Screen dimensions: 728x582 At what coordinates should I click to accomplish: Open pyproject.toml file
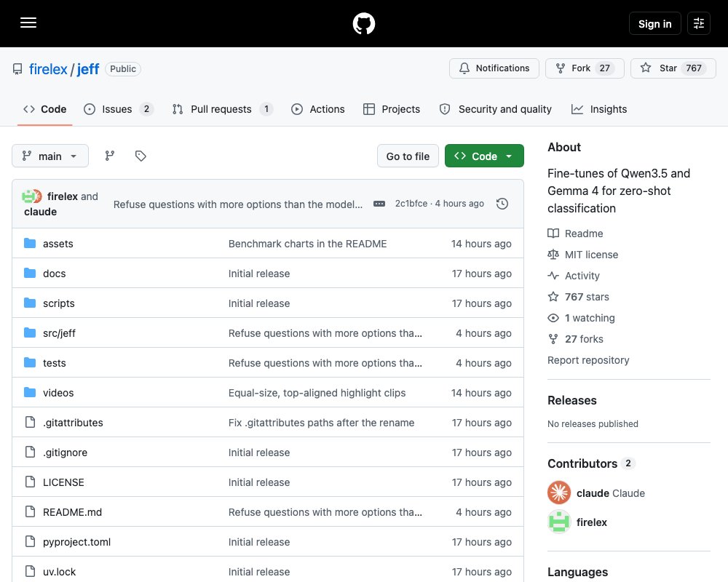point(76,541)
